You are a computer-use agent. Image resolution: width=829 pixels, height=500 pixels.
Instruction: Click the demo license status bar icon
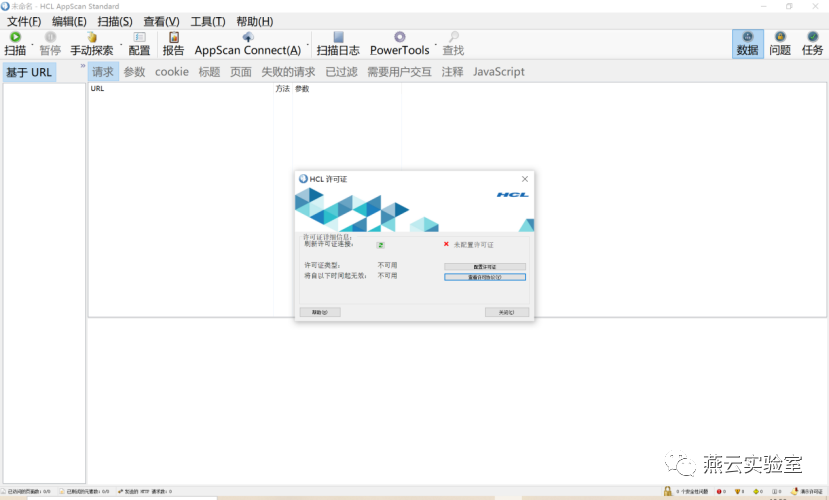pyautogui.click(x=794, y=492)
